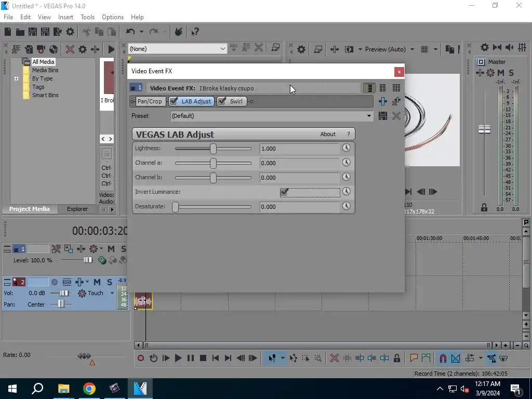Click the preview overlays grid icon
Image resolution: width=532 pixels, height=399 pixels.
[424, 49]
